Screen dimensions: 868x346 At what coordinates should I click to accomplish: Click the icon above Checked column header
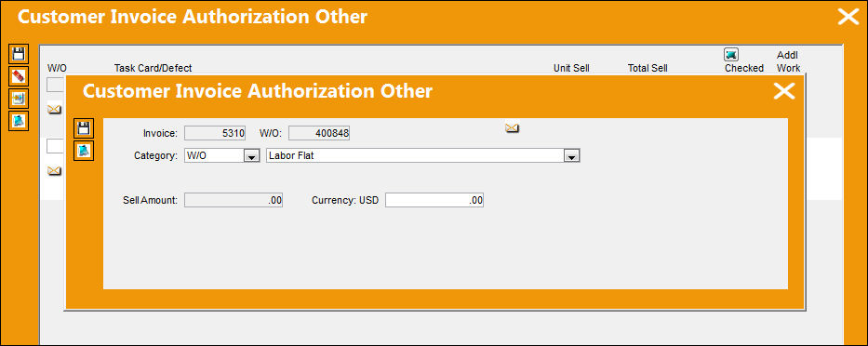point(731,54)
